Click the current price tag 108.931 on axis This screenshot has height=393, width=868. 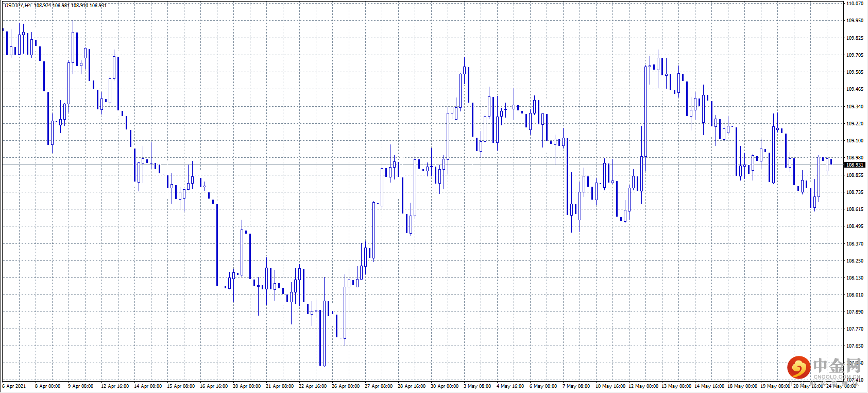(855, 165)
